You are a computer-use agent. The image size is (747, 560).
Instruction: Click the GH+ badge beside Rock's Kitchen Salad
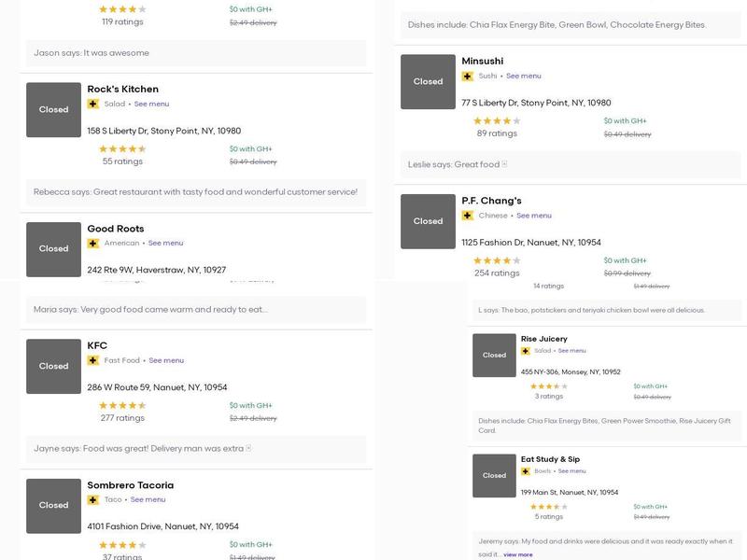pyautogui.click(x=93, y=104)
